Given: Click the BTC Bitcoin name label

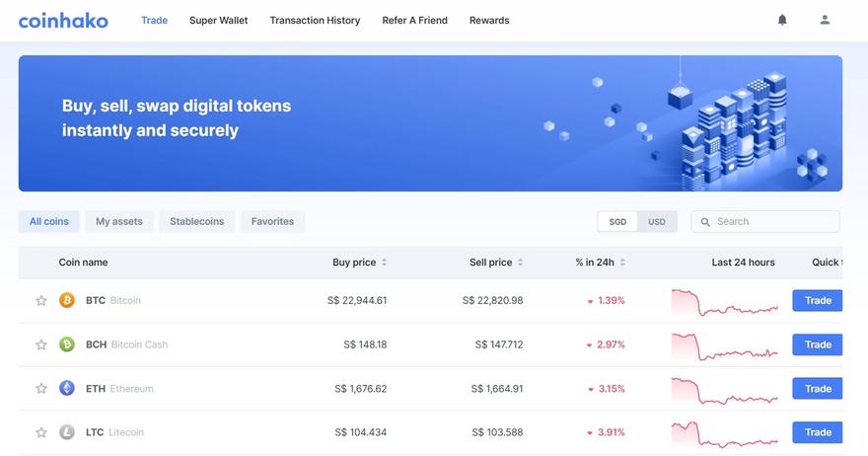Looking at the screenshot, I should [x=113, y=300].
